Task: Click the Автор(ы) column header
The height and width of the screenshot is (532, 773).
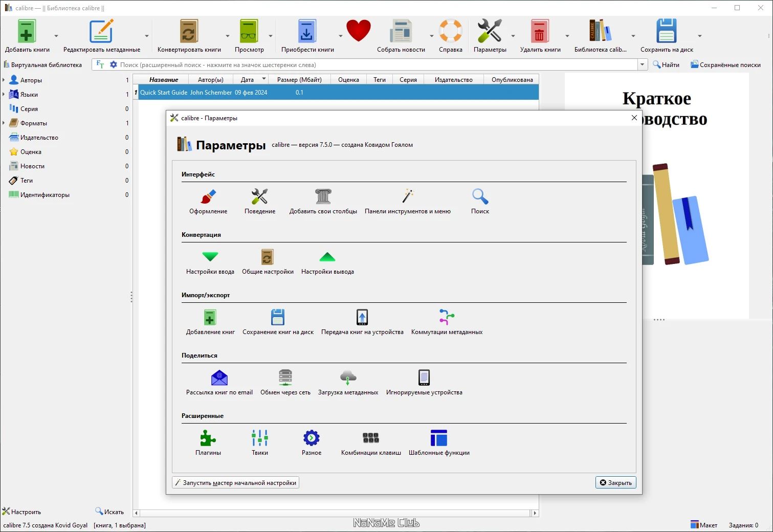Action: coord(211,79)
